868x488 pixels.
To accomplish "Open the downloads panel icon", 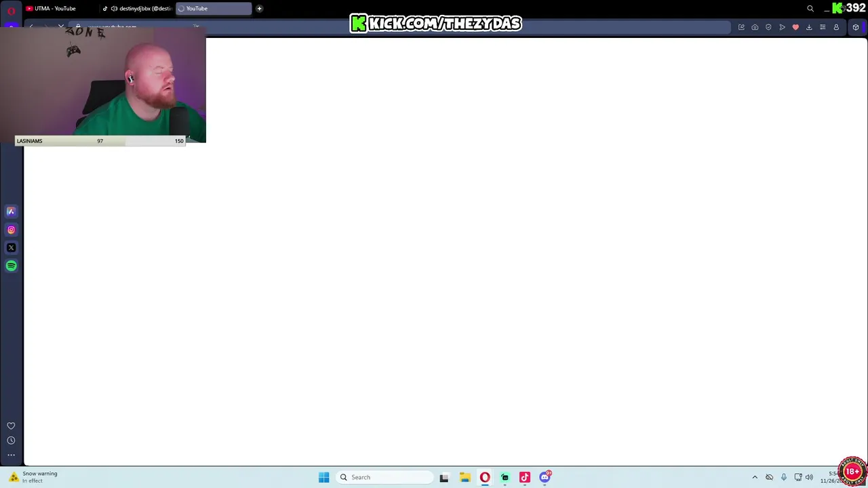I will 809,27.
